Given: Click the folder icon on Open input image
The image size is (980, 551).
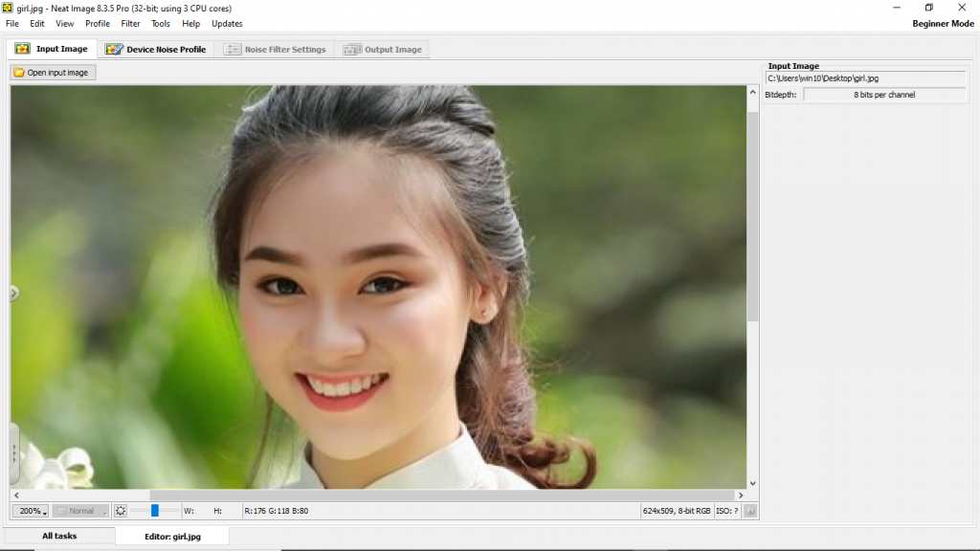Looking at the screenshot, I should 18,72.
